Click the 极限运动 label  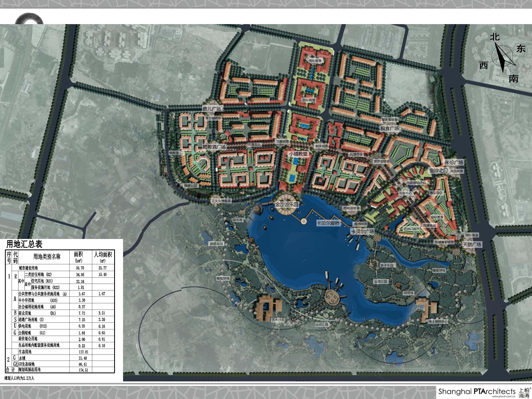216,244
